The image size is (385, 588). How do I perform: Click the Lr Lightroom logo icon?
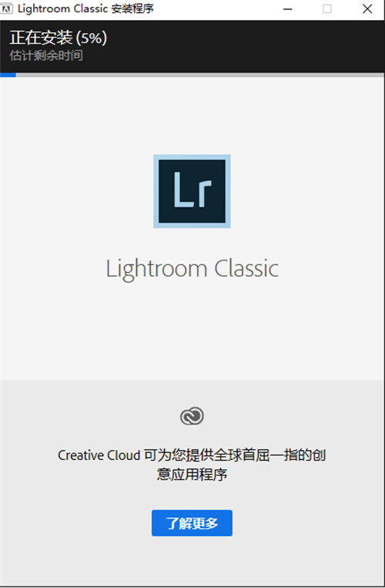(x=192, y=191)
